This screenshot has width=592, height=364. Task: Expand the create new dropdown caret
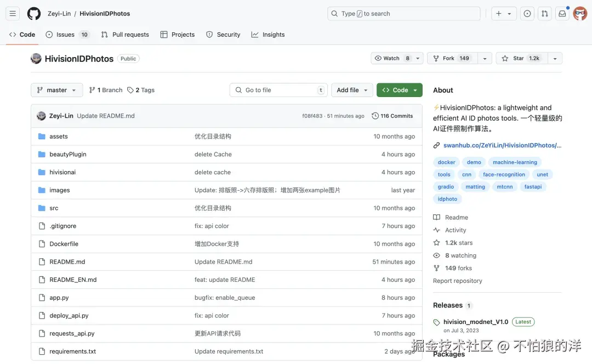click(x=510, y=14)
